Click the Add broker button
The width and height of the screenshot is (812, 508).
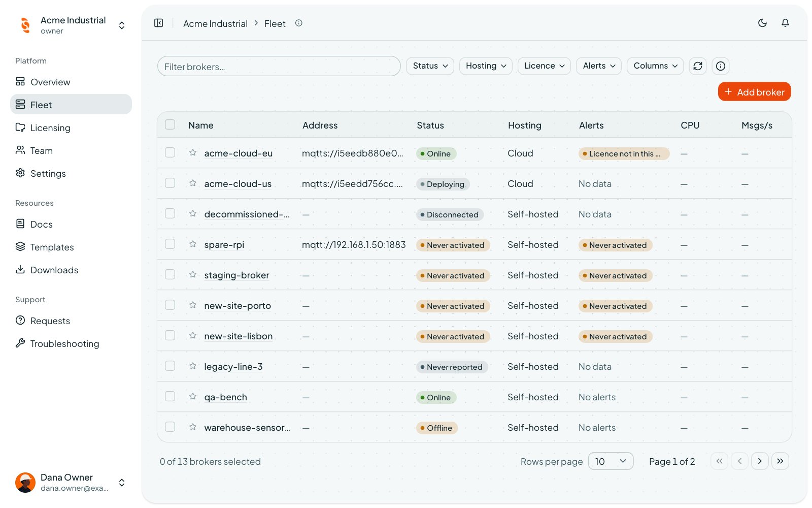754,91
